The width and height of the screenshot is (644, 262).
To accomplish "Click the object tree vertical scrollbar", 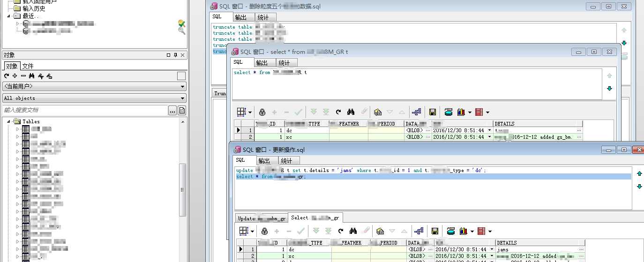I will pyautogui.click(x=183, y=189).
